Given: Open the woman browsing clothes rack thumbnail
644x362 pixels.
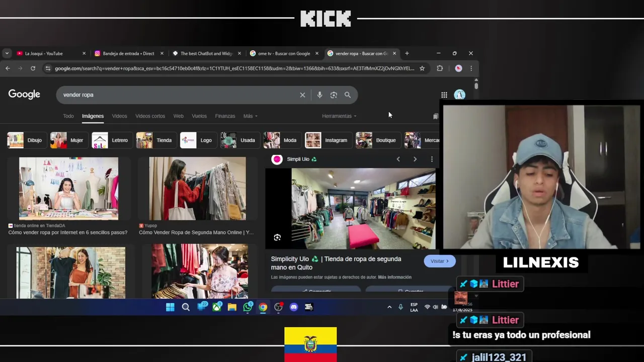Looking at the screenshot, I should click(x=197, y=189).
